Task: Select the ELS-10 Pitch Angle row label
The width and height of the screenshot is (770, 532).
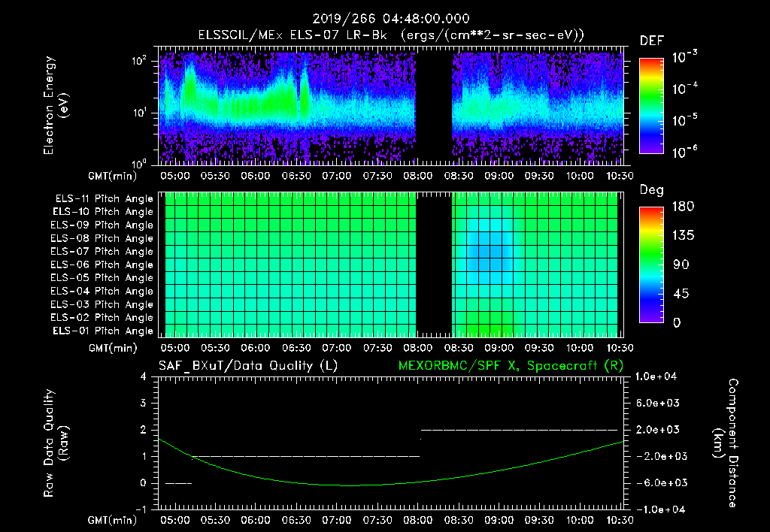Action: pyautogui.click(x=102, y=212)
